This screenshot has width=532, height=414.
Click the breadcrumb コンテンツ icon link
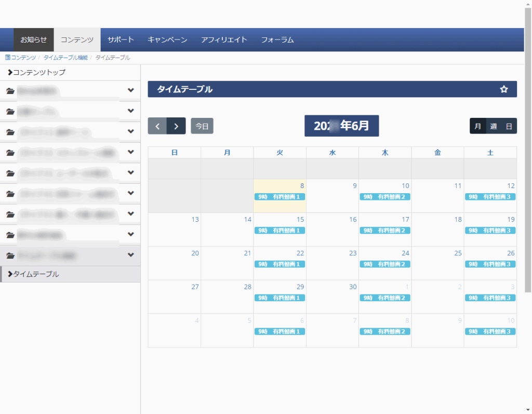tap(8, 58)
